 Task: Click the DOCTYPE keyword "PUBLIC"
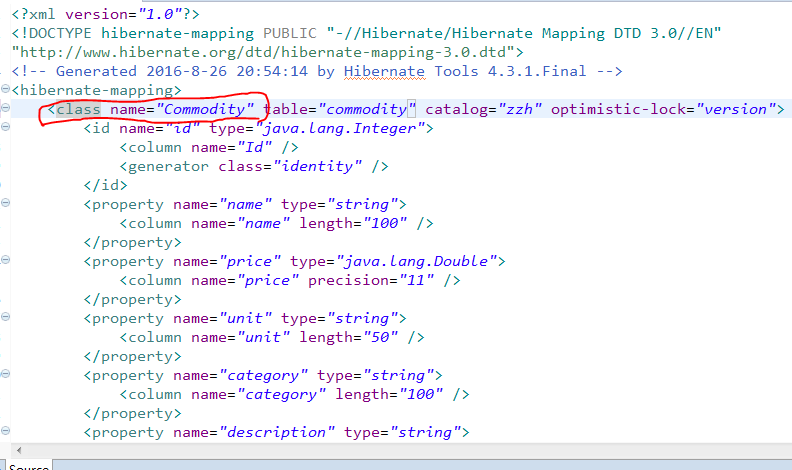click(x=290, y=33)
